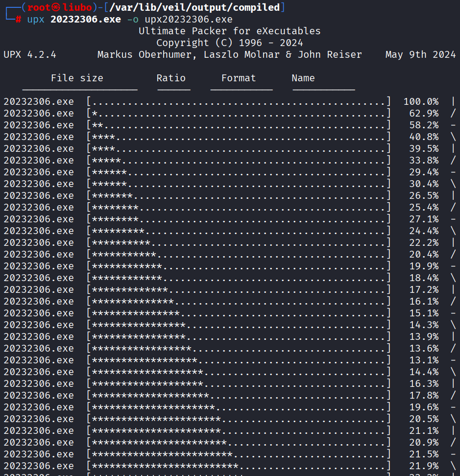Click the 17.8% ratio value
Image resolution: width=460 pixels, height=476 pixels.
tap(424, 396)
